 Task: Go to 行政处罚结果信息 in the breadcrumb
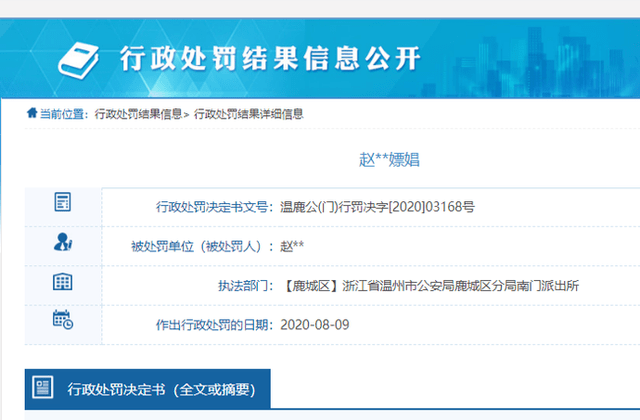coord(138,114)
